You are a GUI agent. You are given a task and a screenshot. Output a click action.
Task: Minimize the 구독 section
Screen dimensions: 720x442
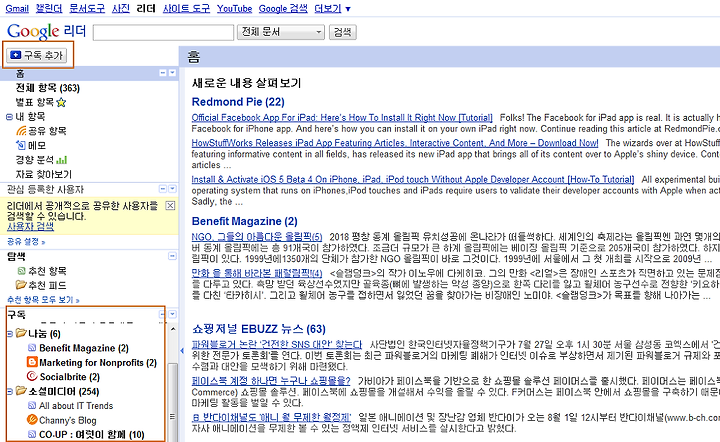[x=162, y=314]
